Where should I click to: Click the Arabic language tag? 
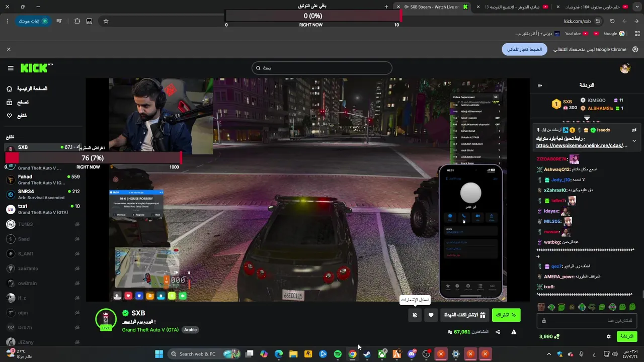coord(190,330)
